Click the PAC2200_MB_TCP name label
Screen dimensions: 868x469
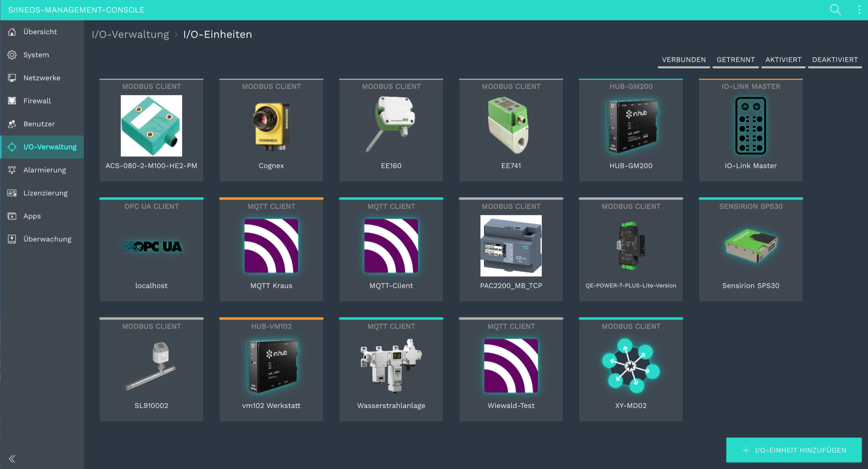[511, 286]
